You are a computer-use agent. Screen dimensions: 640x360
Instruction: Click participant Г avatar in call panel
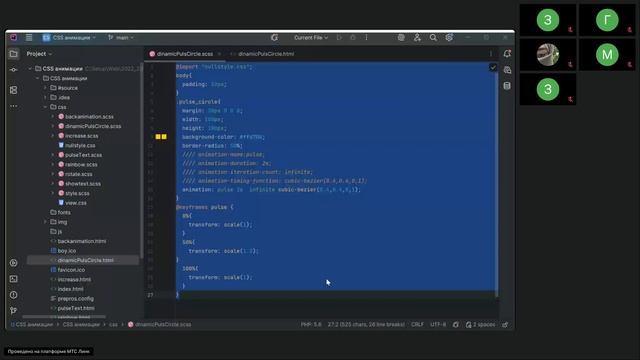(x=607, y=20)
